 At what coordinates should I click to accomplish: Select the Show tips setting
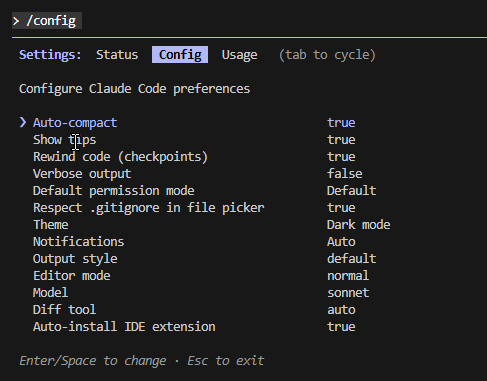click(x=64, y=140)
